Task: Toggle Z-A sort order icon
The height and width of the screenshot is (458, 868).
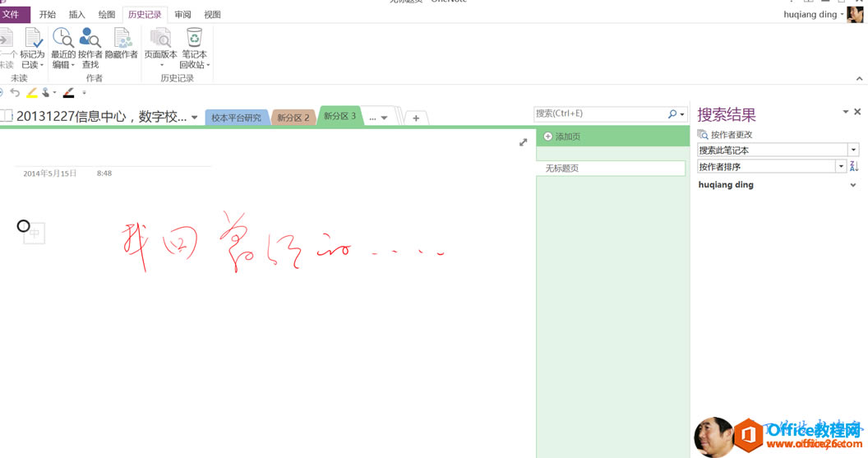Action: click(853, 166)
